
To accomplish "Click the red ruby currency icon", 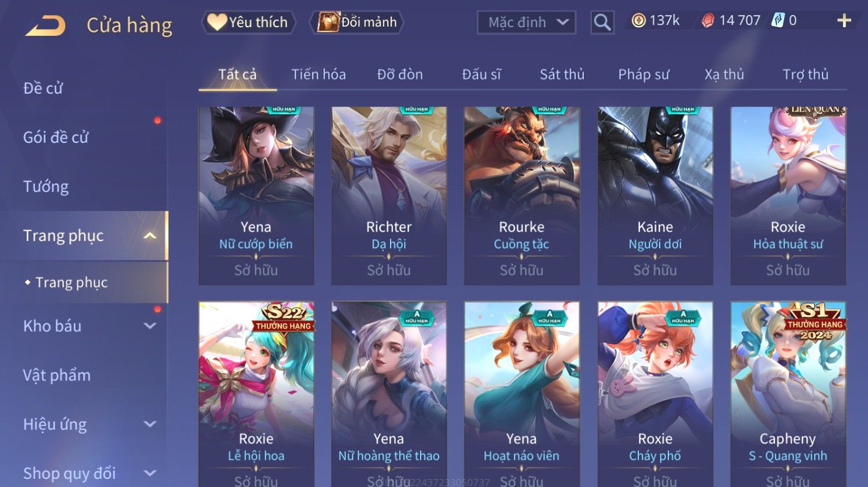I will click(x=708, y=21).
